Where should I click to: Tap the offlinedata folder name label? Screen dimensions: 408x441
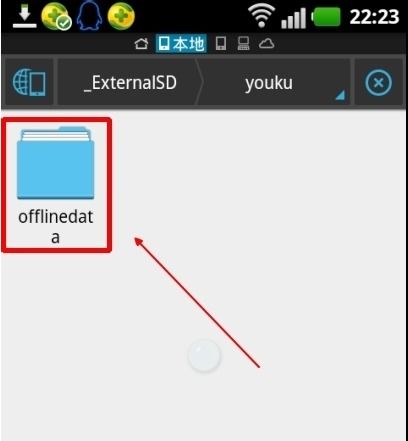56,227
